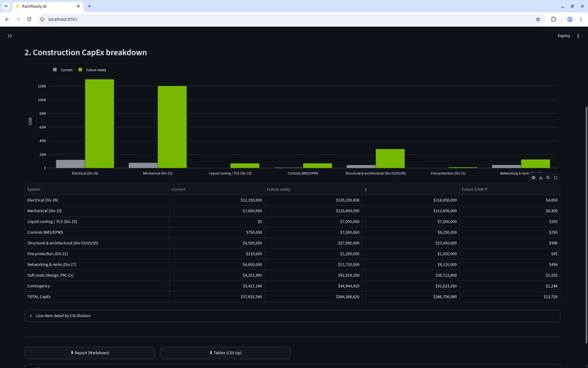This screenshot has height=368, width=588.
Task: Toggle table column visibility eye icon
Action: pyautogui.click(x=533, y=177)
